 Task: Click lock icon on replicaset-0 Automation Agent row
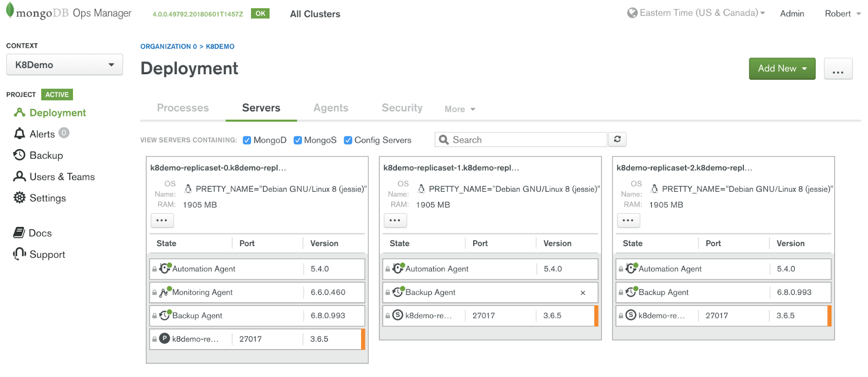[x=155, y=269]
